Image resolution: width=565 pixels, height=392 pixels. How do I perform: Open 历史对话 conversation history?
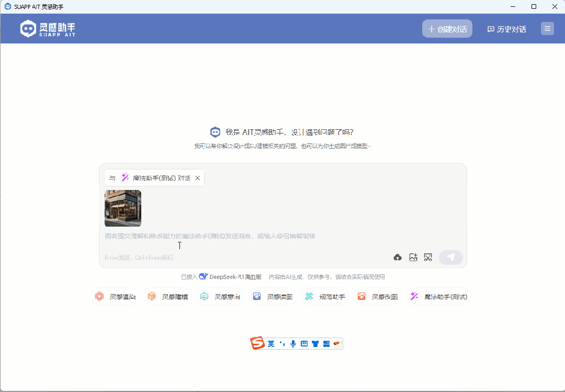click(x=507, y=29)
